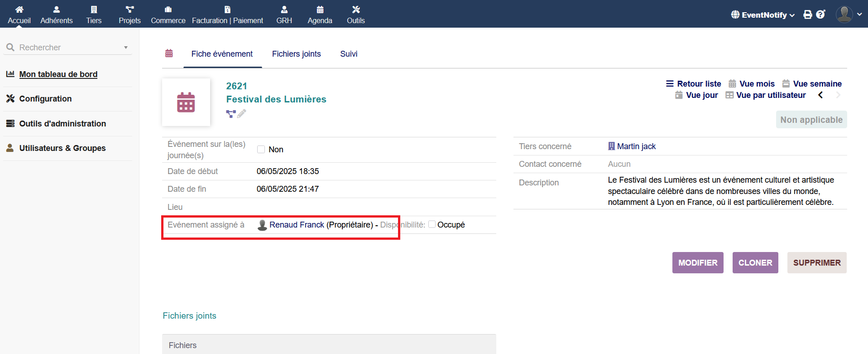868x354 pixels.
Task: Click the Accueil home icon
Action: tap(19, 10)
